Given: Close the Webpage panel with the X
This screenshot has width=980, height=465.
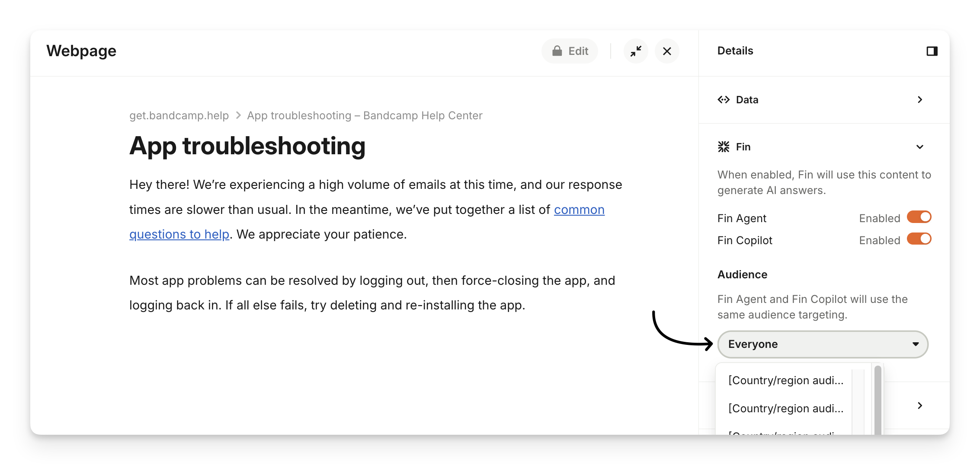Looking at the screenshot, I should 667,51.
